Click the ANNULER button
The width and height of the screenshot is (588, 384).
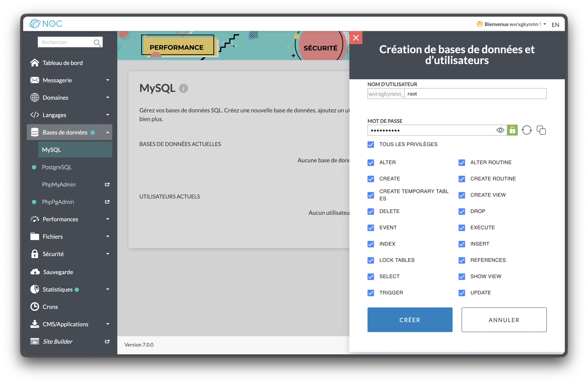pyautogui.click(x=504, y=320)
